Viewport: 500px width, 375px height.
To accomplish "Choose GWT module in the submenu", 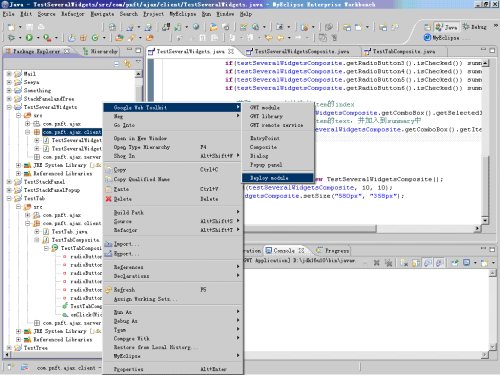I will click(x=278, y=108).
